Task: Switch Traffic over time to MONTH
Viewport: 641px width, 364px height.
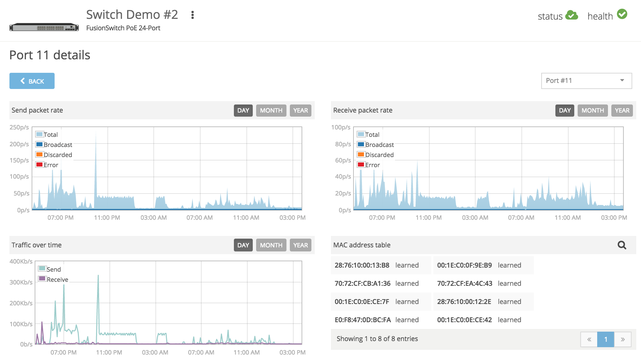Action: 271,245
